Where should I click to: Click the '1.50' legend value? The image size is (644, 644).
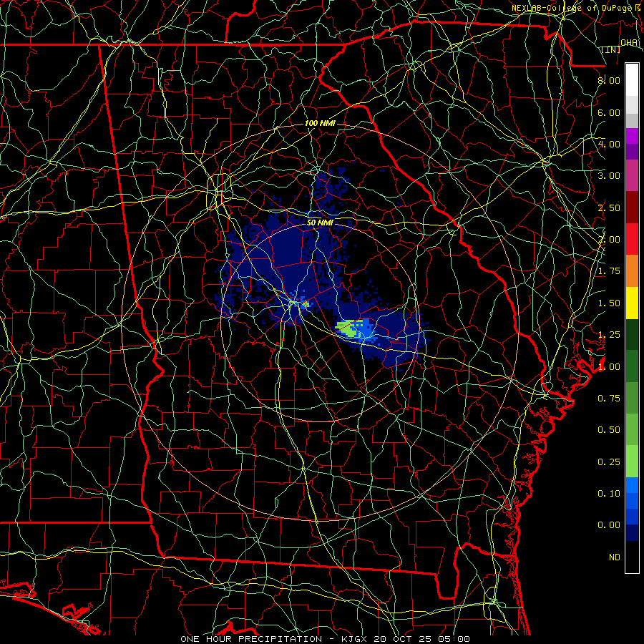(609, 303)
